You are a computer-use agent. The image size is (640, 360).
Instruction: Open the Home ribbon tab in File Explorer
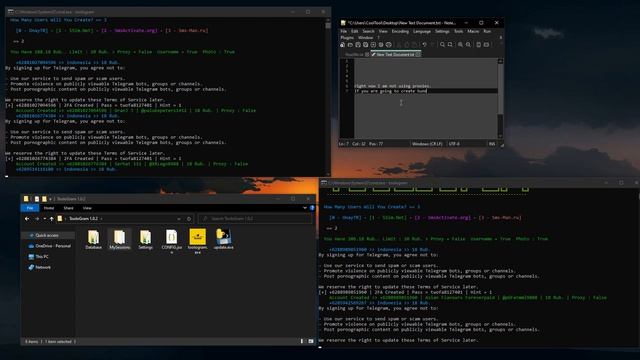click(49, 208)
